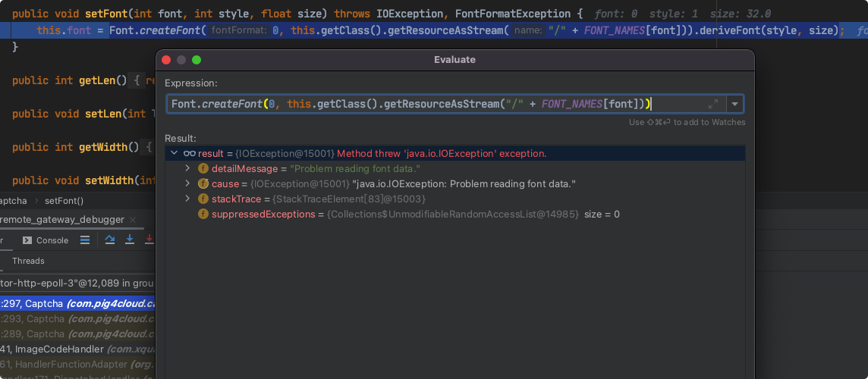
Task: Click the expand expression field icon
Action: click(713, 103)
